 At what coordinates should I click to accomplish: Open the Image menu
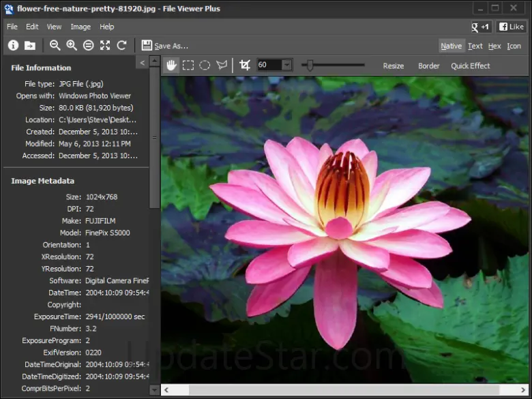coord(80,27)
